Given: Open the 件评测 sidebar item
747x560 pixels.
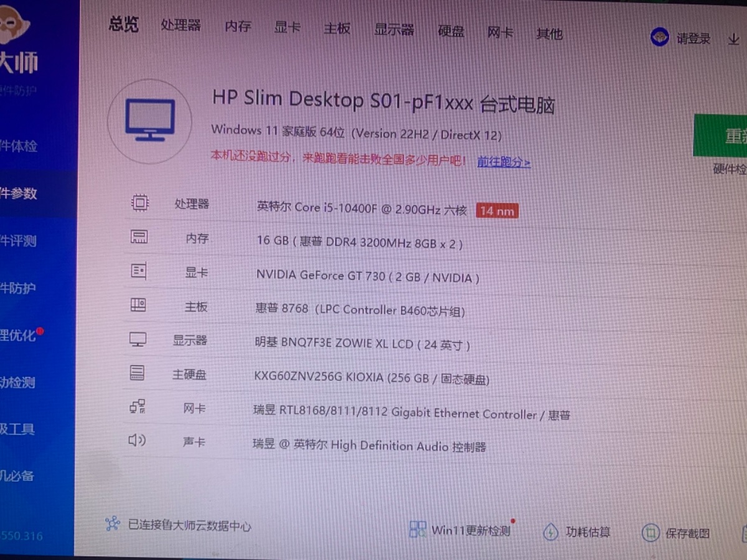Looking at the screenshot, I should tap(19, 241).
